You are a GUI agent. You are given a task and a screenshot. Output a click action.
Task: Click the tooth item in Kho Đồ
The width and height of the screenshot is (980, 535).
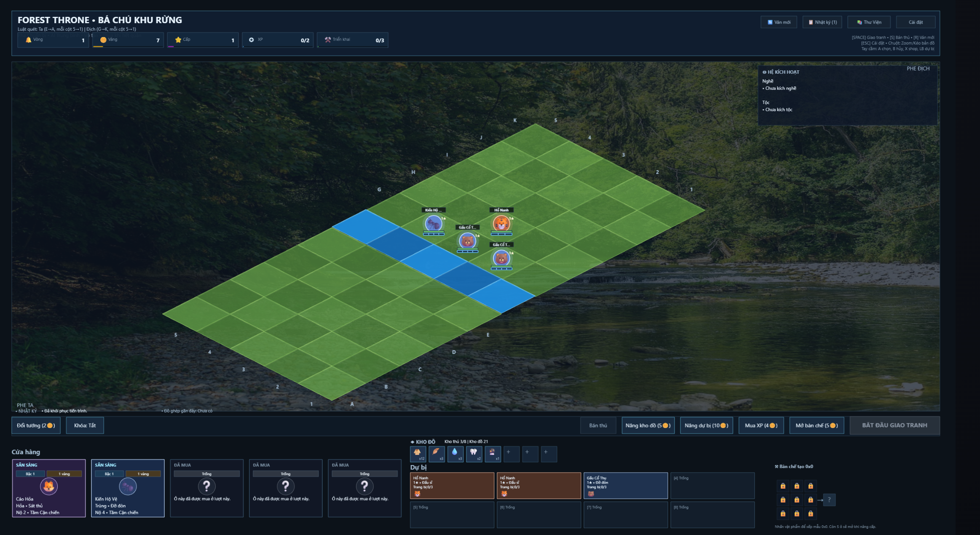point(474,454)
